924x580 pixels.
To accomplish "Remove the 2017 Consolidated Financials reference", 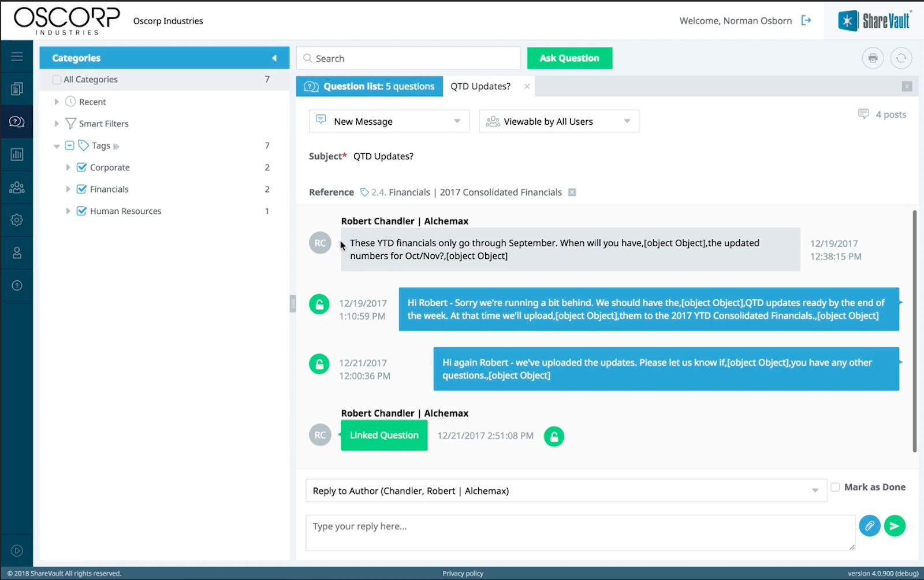I will 572,192.
